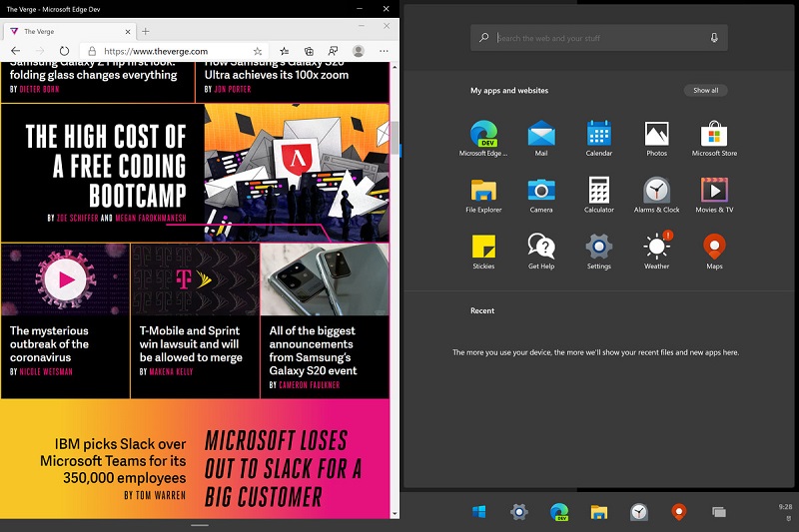Image resolution: width=799 pixels, height=532 pixels.
Task: Click the scrollbar down arrow in Edge
Action: coord(395,514)
